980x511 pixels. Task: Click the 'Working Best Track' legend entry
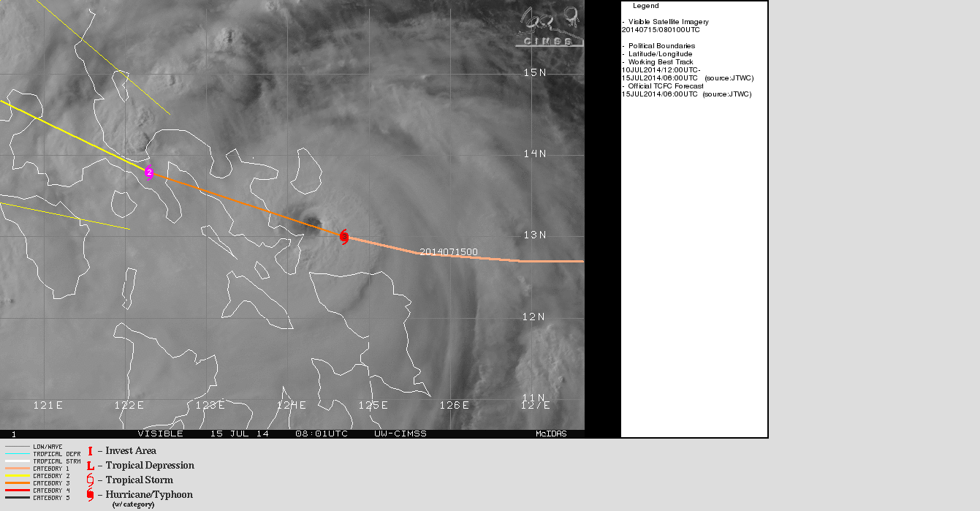click(x=661, y=62)
